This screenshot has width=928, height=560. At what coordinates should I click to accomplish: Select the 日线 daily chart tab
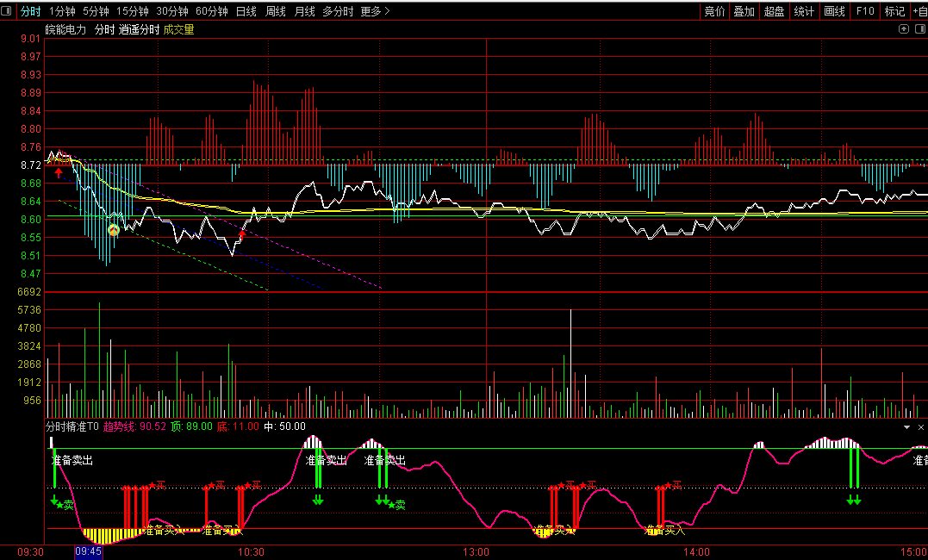(x=246, y=11)
